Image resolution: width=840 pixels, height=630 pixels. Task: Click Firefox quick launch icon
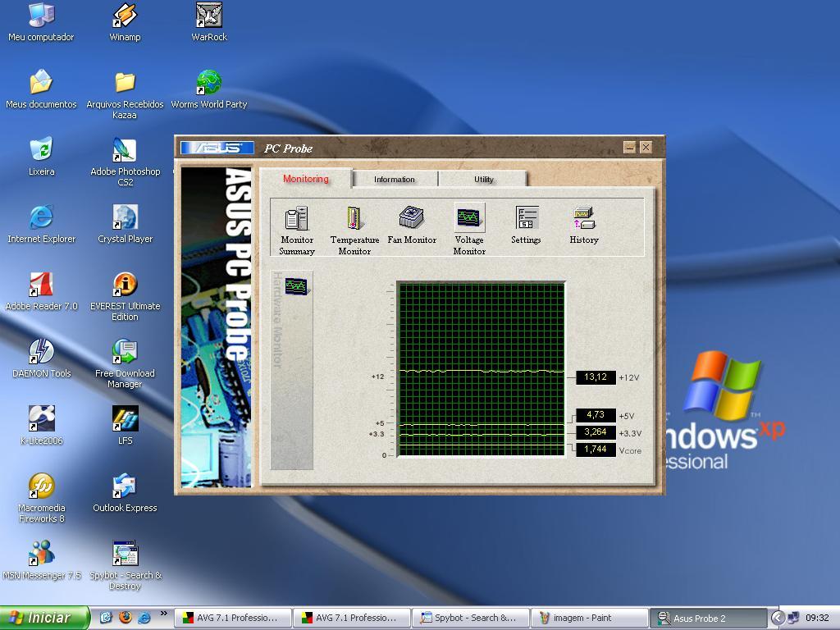coord(126,618)
